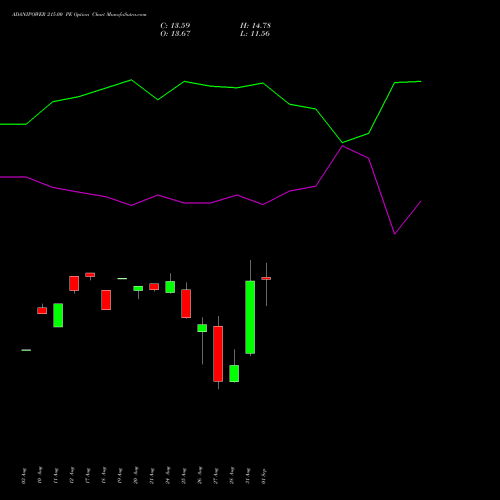500x500 pixels.
Task: Click the 19 Aug date label
Action: point(120,475)
